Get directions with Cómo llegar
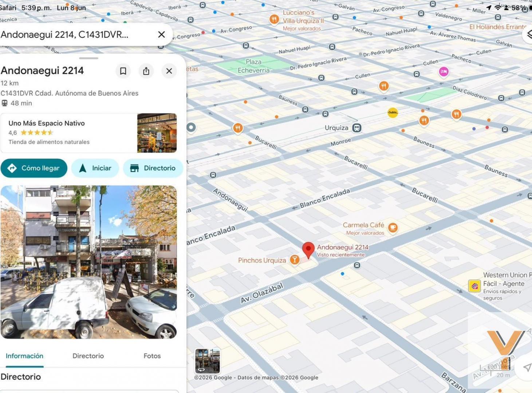 pos(34,168)
